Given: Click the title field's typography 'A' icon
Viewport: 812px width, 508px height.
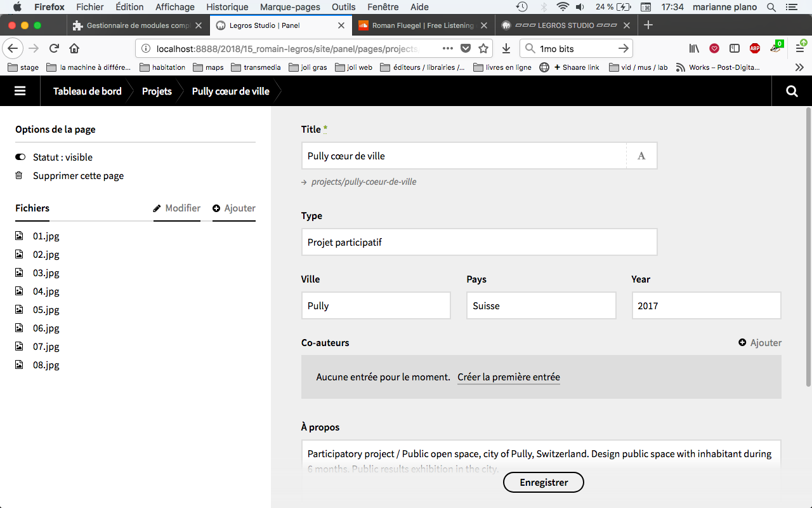Looking at the screenshot, I should (x=641, y=156).
